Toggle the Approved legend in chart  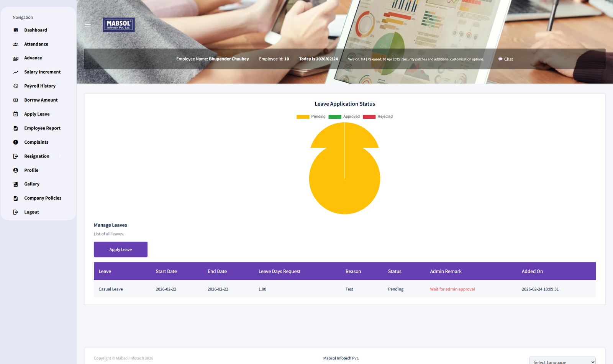pyautogui.click(x=344, y=117)
